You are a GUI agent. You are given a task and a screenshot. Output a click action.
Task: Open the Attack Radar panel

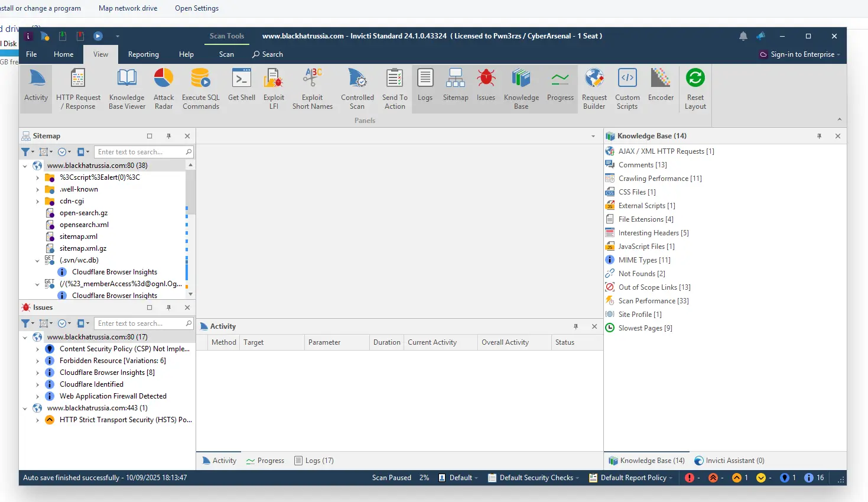click(164, 89)
